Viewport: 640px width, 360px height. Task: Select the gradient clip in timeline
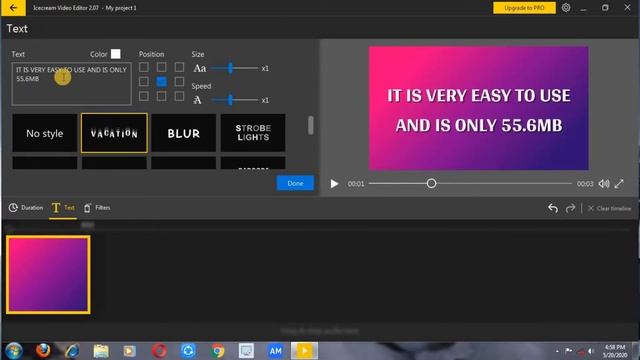[48, 275]
